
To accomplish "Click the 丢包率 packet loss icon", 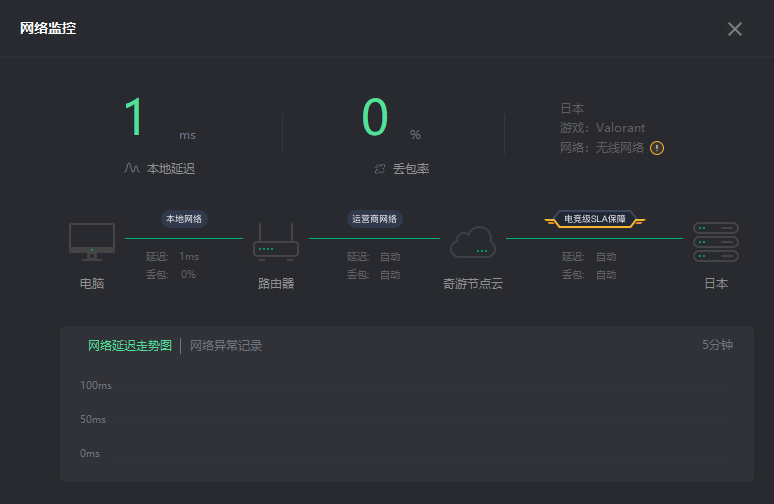I will pos(380,169).
